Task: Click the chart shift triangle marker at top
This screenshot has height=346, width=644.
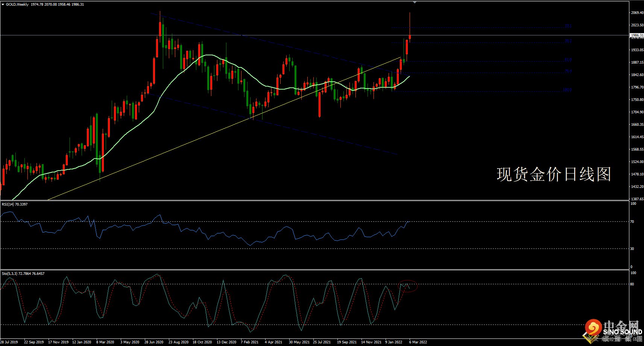Action: 415,3
